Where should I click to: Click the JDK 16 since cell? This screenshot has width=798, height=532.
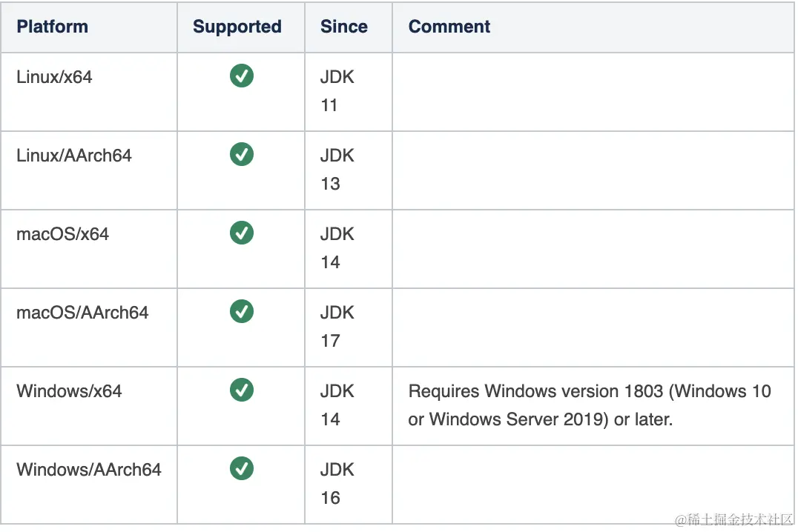pyautogui.click(x=337, y=484)
